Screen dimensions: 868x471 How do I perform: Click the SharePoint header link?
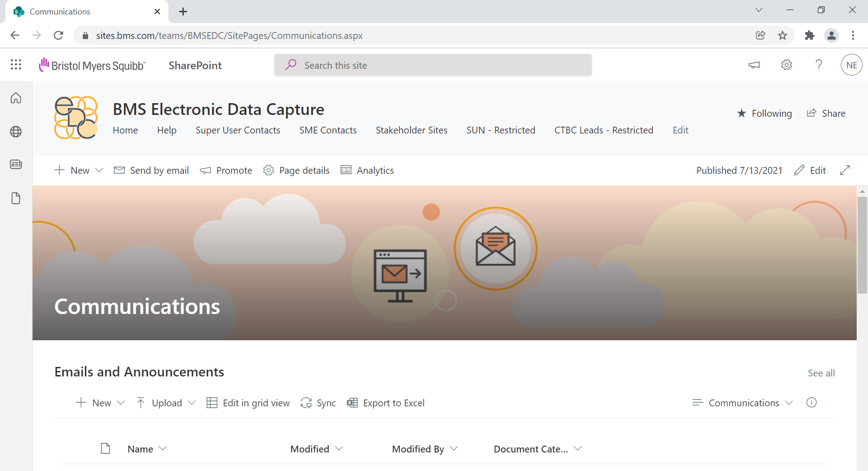point(195,65)
